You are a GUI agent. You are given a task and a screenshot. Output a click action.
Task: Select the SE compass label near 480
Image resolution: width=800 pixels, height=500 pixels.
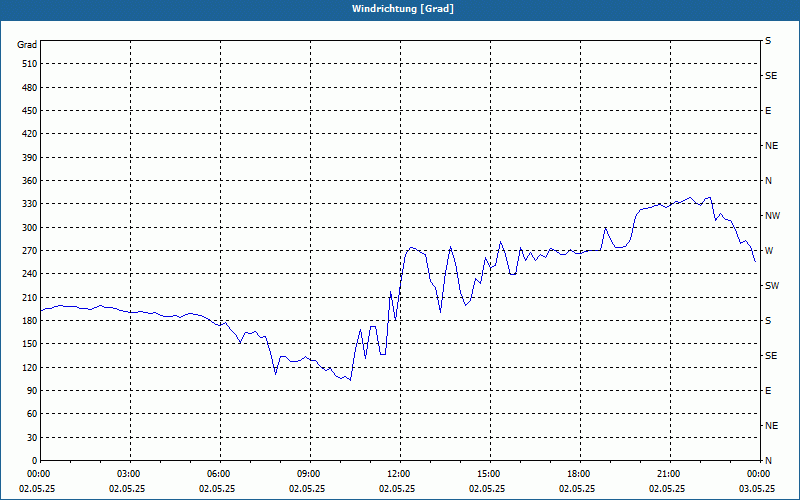coord(771,76)
